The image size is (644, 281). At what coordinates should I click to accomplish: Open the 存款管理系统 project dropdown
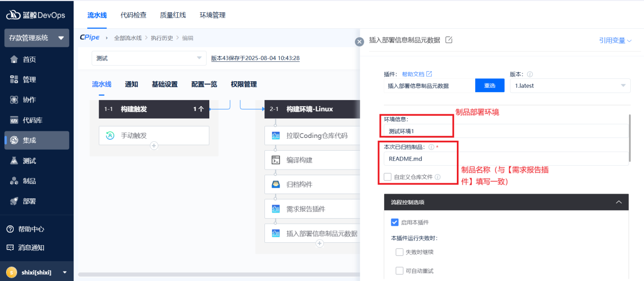[x=37, y=38]
